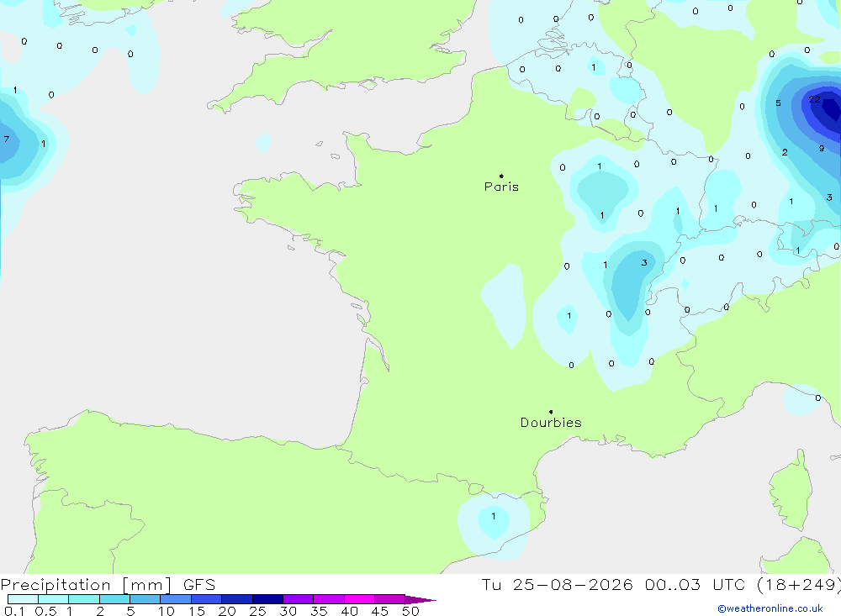Click the GFS model label
The height and width of the screenshot is (616, 841).
coord(199,584)
